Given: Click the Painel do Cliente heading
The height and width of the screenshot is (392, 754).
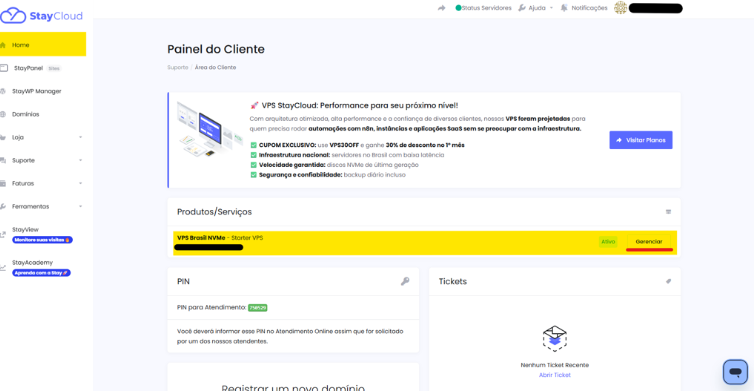Looking at the screenshot, I should (x=216, y=49).
